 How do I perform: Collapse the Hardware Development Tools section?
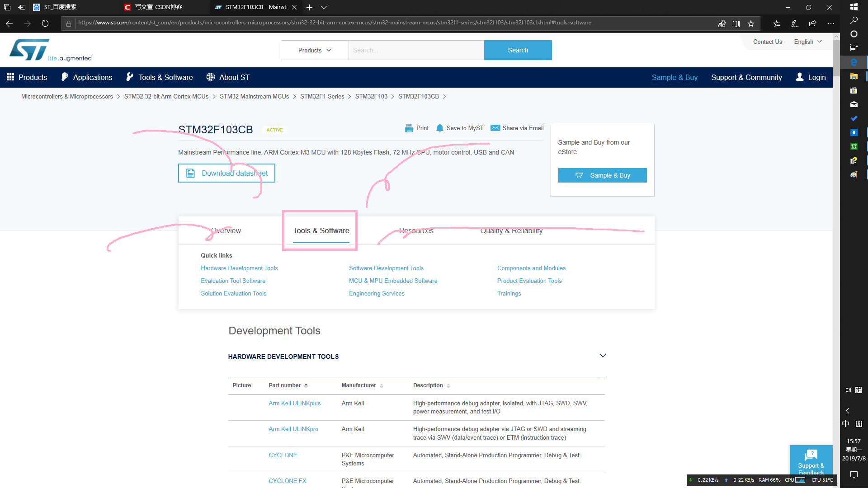[x=603, y=356]
